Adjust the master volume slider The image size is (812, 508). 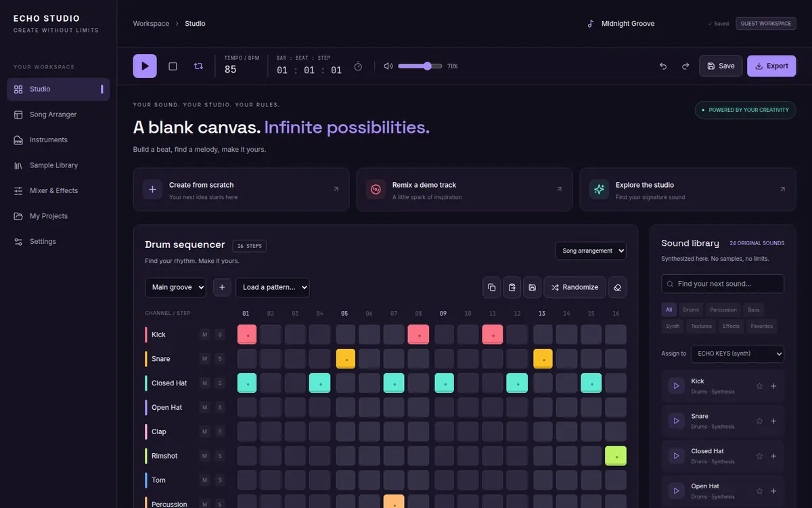[x=420, y=66]
